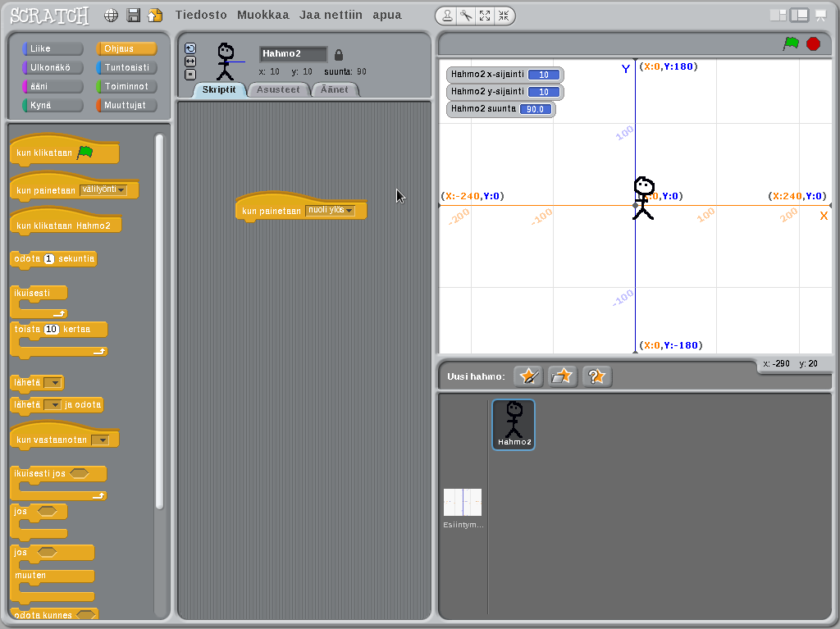The height and width of the screenshot is (629, 840).
Task: Select the scissors delete tool
Action: (466, 16)
